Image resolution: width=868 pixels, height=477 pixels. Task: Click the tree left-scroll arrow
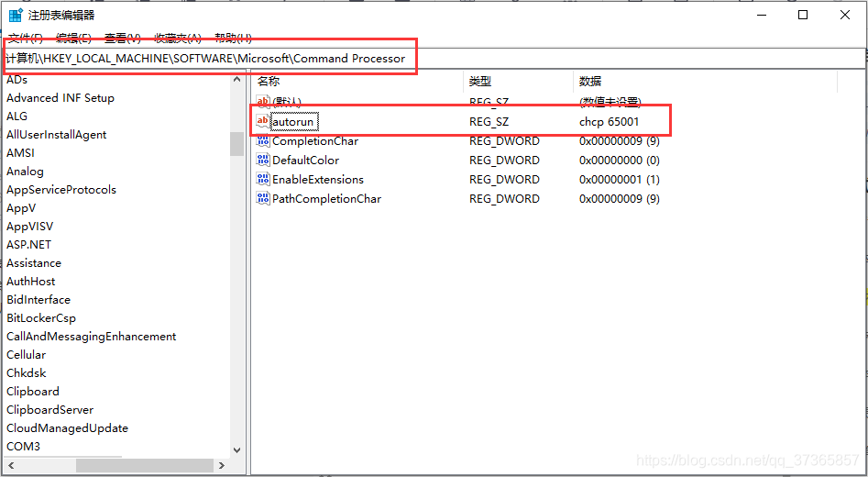point(10,465)
